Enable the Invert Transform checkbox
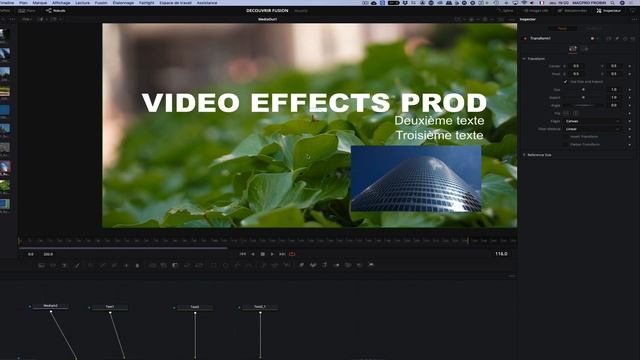Image resolution: width=640 pixels, height=360 pixels. (x=565, y=137)
